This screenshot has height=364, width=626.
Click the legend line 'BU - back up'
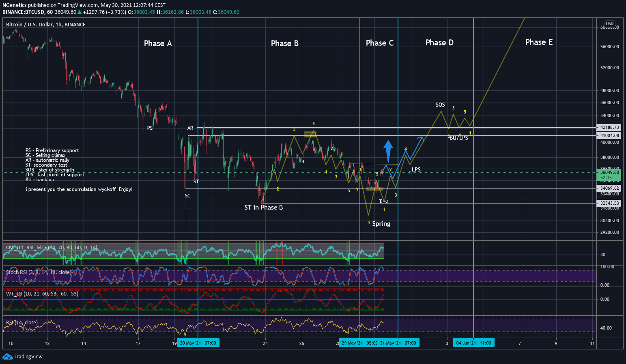[x=40, y=180]
